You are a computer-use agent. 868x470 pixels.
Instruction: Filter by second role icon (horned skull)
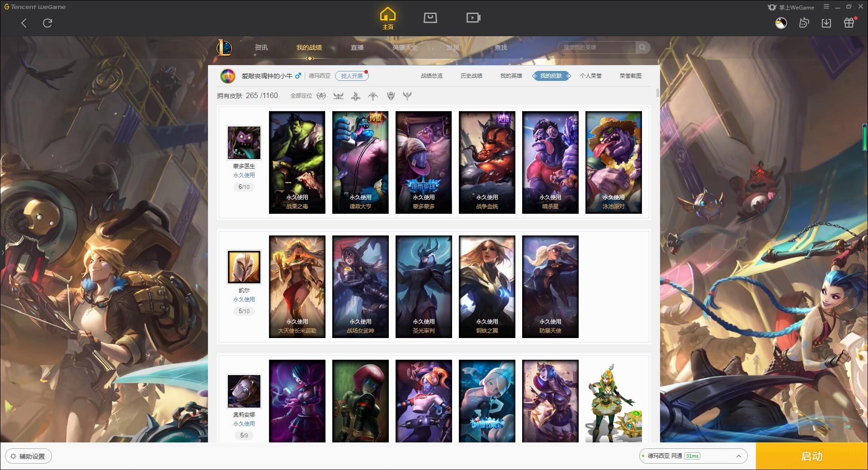(338, 96)
